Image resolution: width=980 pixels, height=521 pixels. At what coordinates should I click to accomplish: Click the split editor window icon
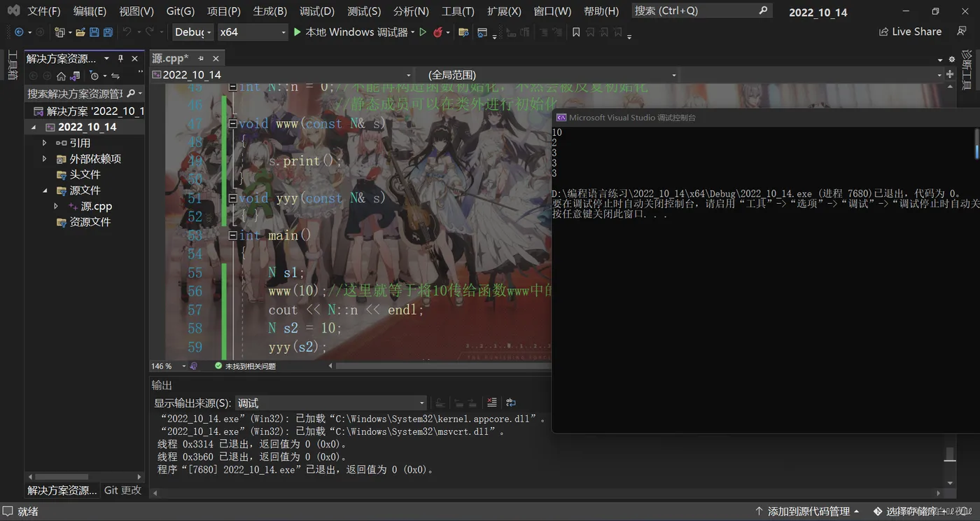pyautogui.click(x=951, y=74)
